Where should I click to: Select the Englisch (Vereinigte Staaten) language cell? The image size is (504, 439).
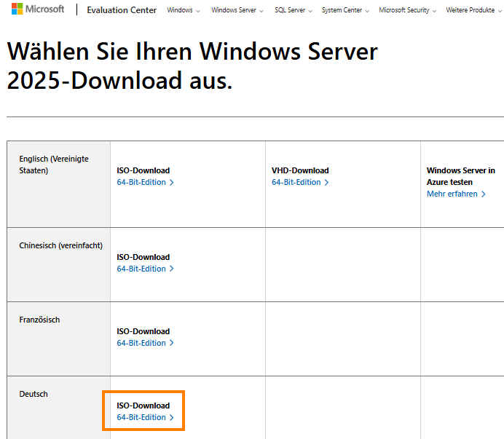(54, 164)
